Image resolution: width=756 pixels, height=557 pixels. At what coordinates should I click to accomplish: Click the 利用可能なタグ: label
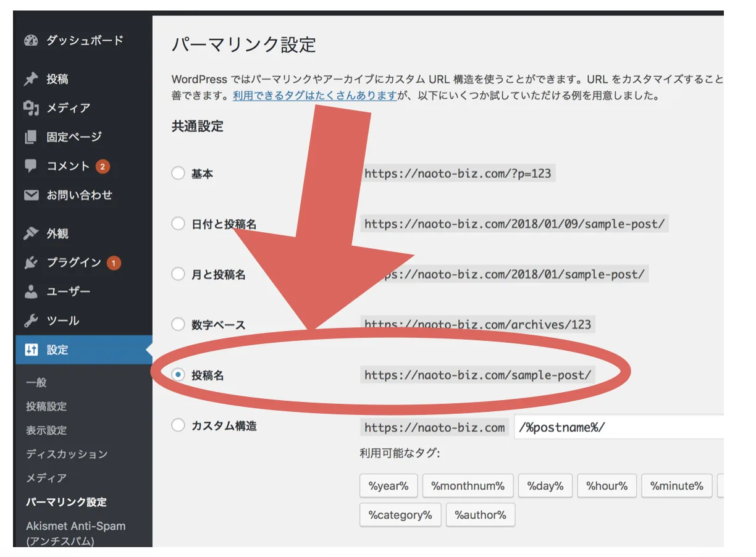[400, 454]
